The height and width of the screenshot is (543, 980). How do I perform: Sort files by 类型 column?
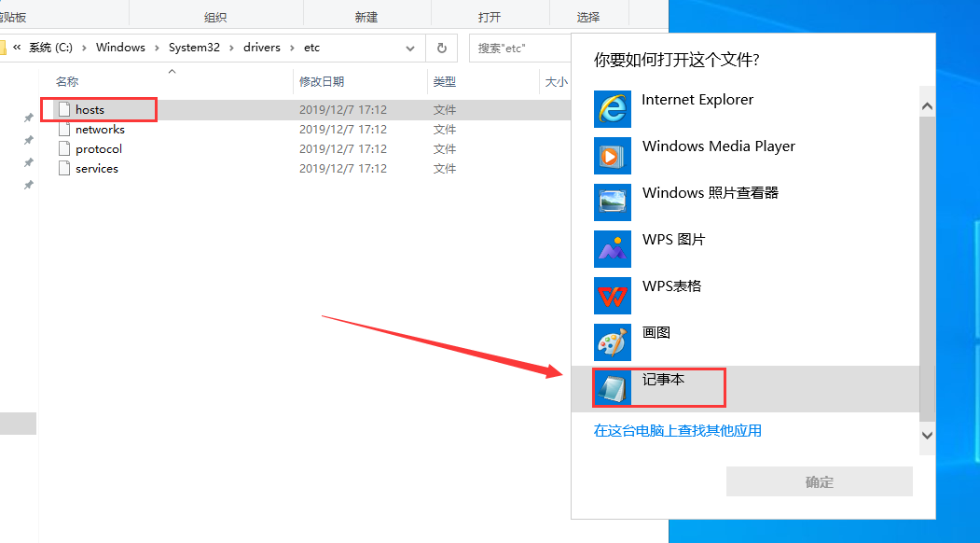[445, 82]
